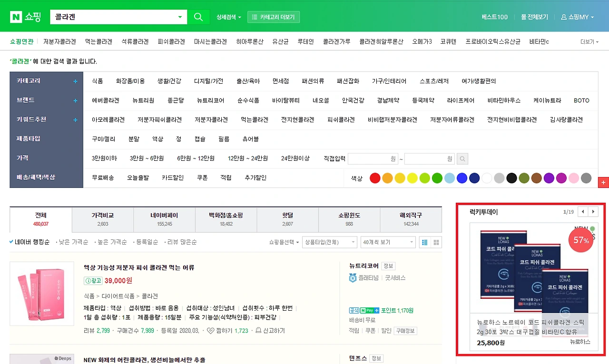
Task: Sort by 리뷰 많은순
Action: point(182,242)
